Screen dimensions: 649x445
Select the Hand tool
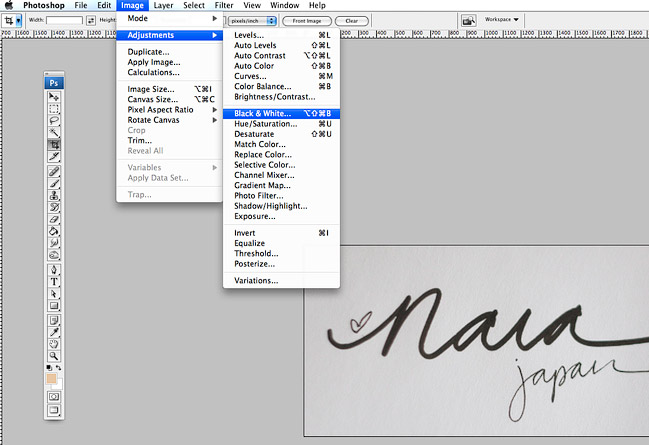54,344
